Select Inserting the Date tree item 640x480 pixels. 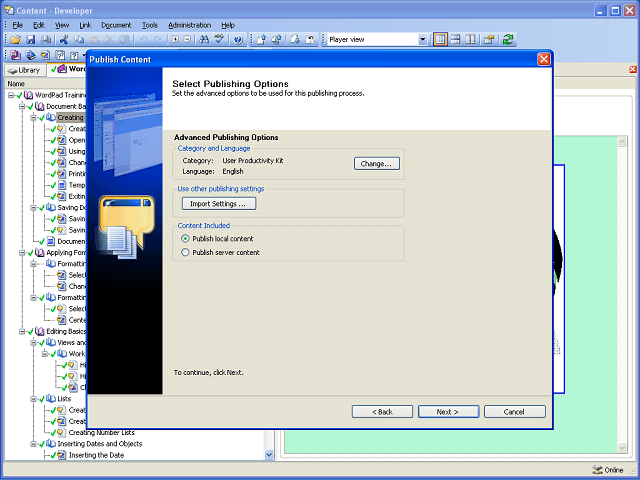96,455
